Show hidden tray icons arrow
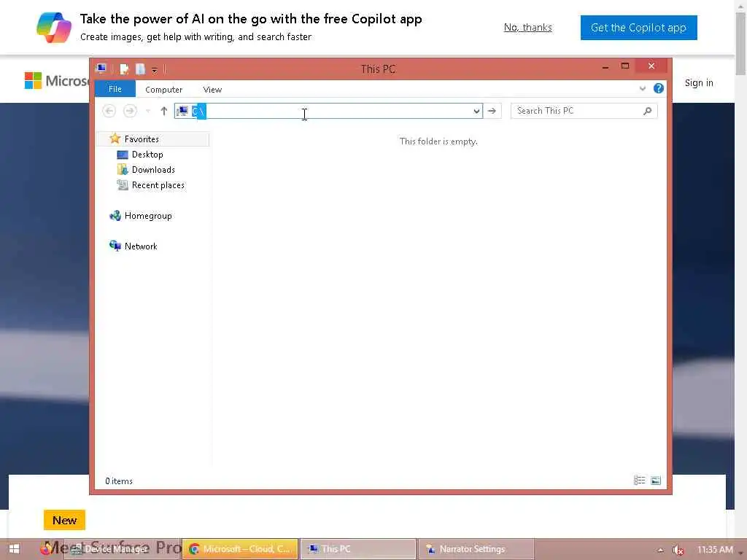This screenshot has height=560, width=747. [x=660, y=550]
